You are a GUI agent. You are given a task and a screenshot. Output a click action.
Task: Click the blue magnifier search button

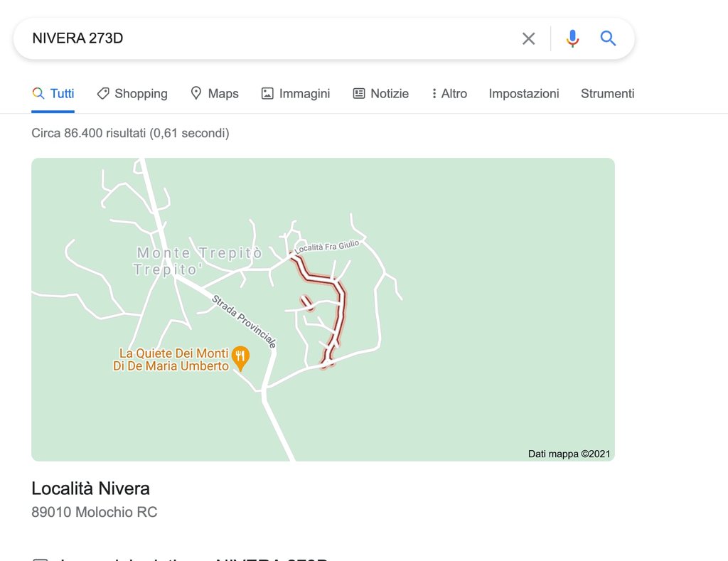tap(608, 38)
